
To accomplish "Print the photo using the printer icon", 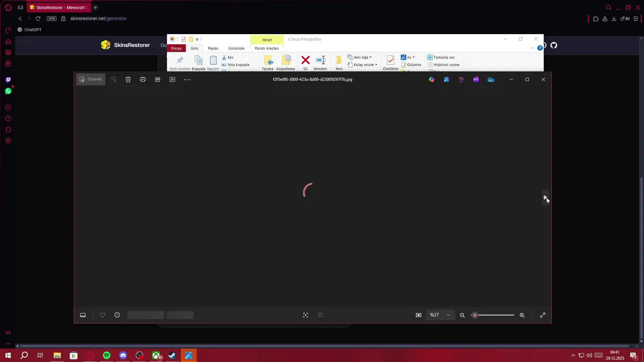I will 143,79.
